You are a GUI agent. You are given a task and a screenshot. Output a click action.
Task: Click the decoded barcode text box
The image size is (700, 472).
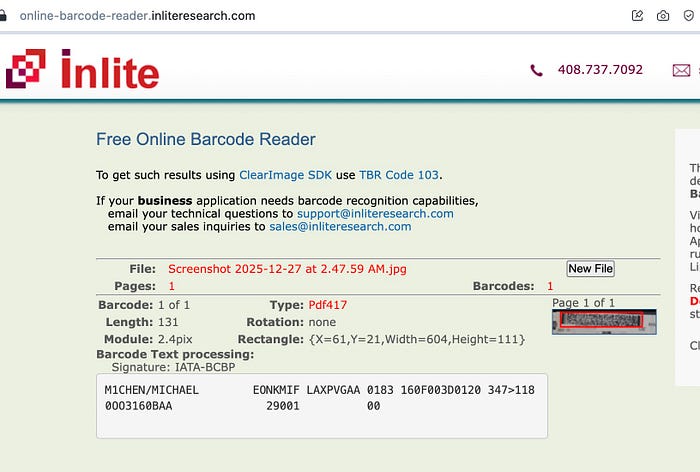coord(322,406)
